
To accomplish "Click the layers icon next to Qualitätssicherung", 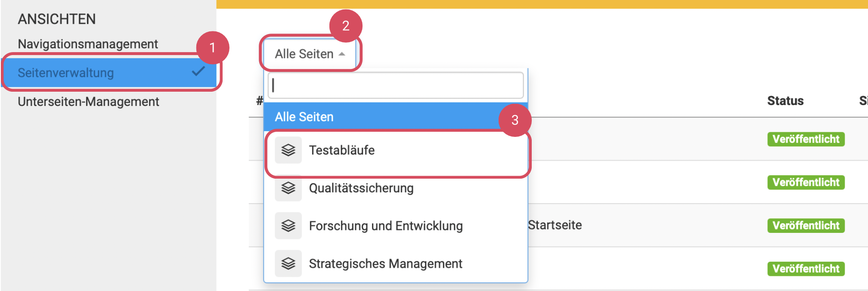I will [x=288, y=188].
